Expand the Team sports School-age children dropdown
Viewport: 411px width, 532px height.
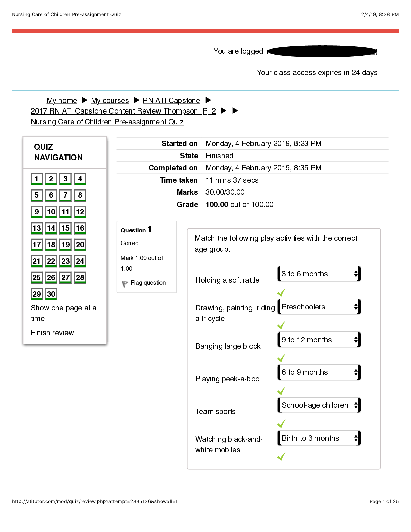319,405
